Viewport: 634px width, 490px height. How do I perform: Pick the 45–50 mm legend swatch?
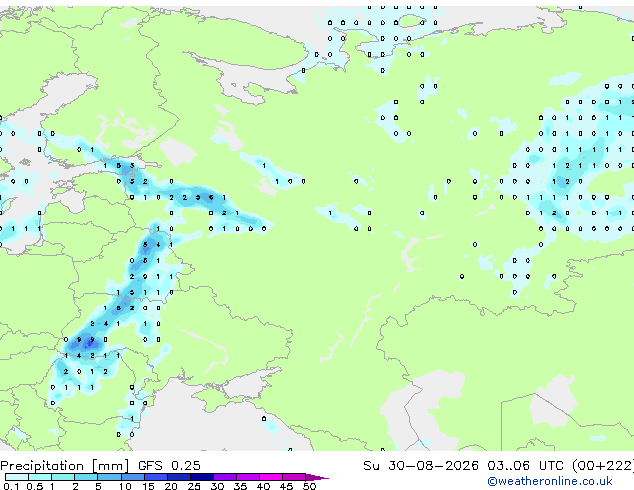294,477
